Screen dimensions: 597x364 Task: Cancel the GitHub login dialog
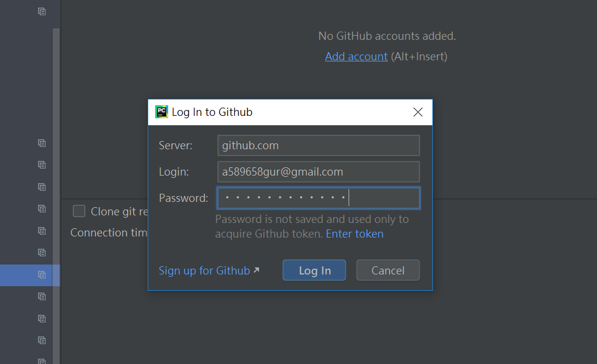pyautogui.click(x=388, y=270)
